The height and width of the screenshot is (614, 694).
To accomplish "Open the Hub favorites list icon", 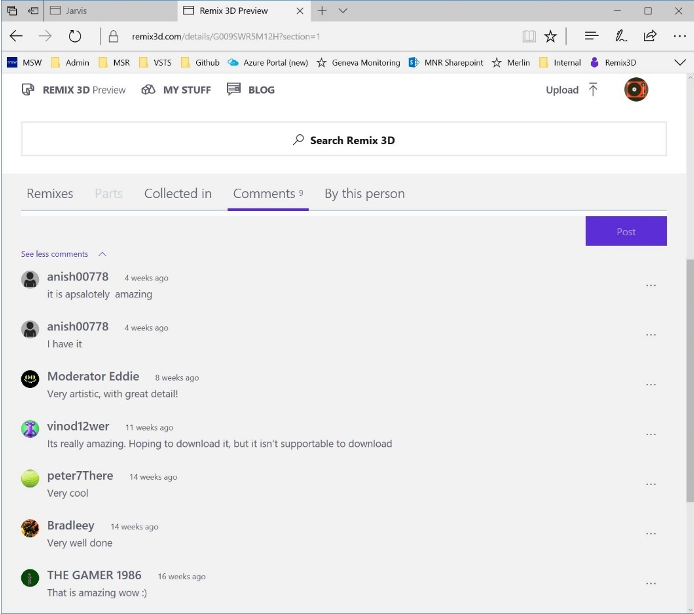I will 591,36.
